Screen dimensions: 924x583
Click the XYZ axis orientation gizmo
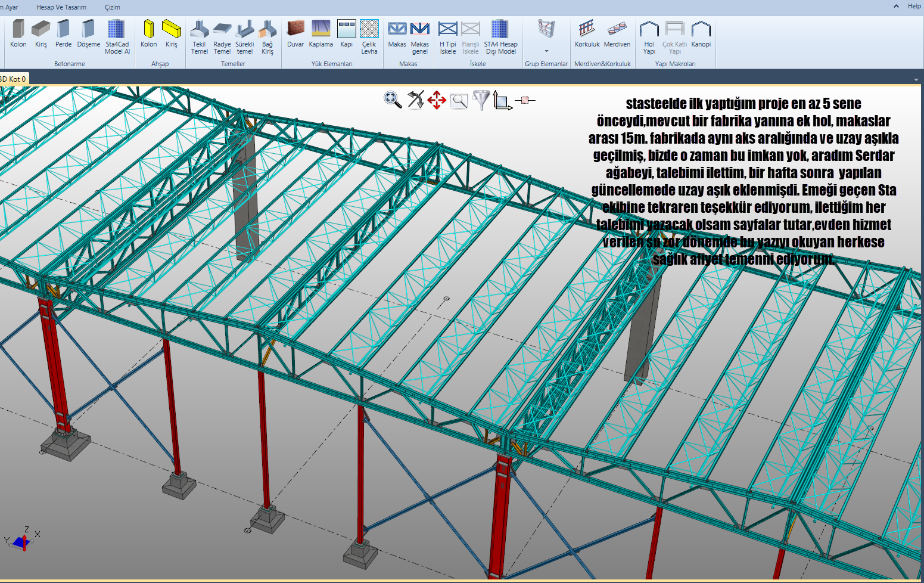click(23, 540)
